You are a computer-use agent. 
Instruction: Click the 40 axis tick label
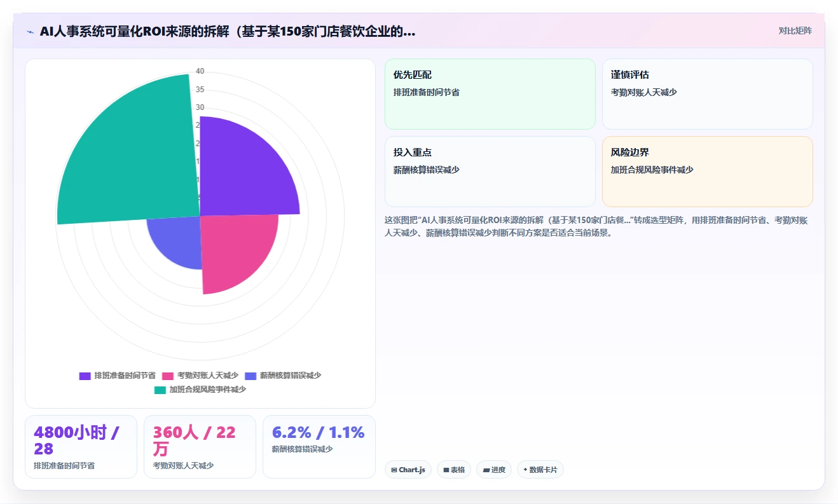[200, 71]
